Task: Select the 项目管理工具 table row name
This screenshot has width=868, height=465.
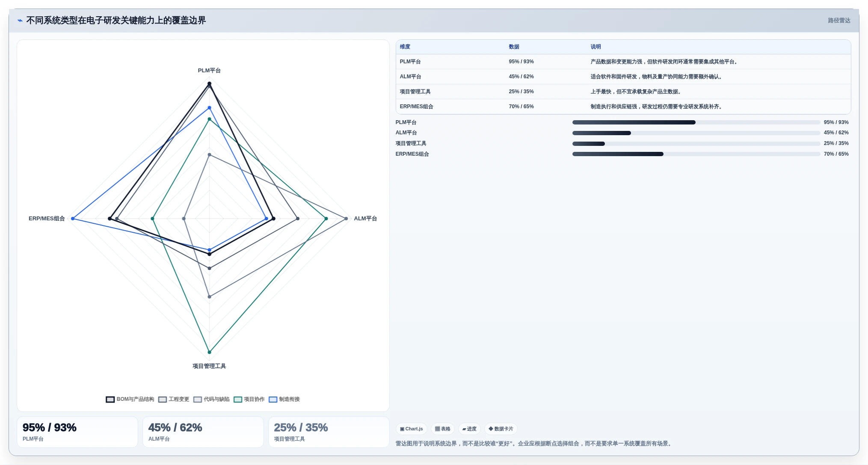Action: [x=415, y=92]
